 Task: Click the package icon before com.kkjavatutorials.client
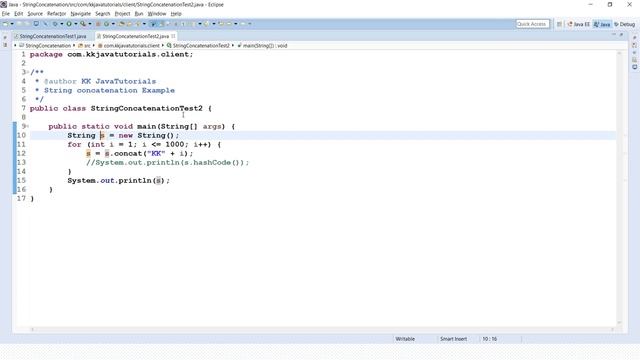[x=100, y=45]
